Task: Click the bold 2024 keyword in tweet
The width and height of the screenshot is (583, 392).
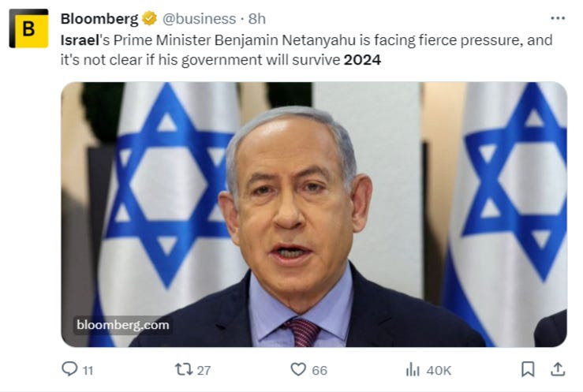Action: [363, 60]
